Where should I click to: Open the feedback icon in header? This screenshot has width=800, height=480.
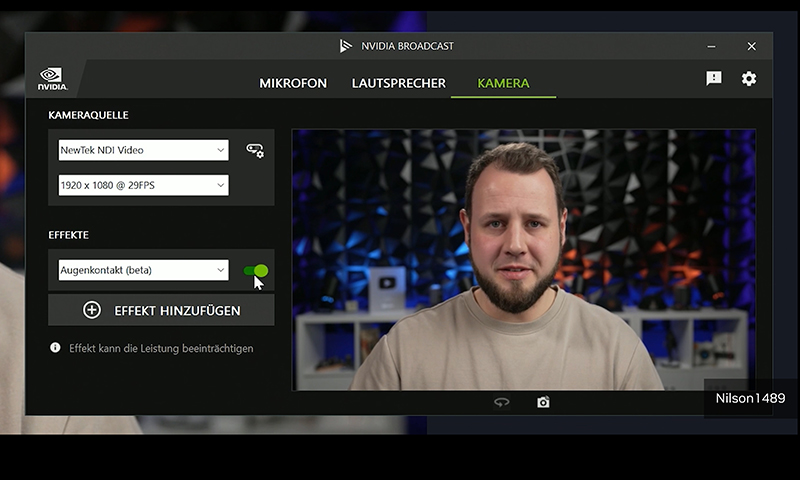pyautogui.click(x=714, y=78)
